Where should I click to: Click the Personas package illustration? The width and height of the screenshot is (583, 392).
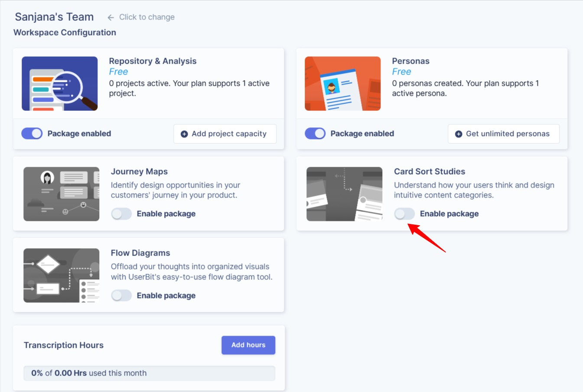(x=342, y=83)
